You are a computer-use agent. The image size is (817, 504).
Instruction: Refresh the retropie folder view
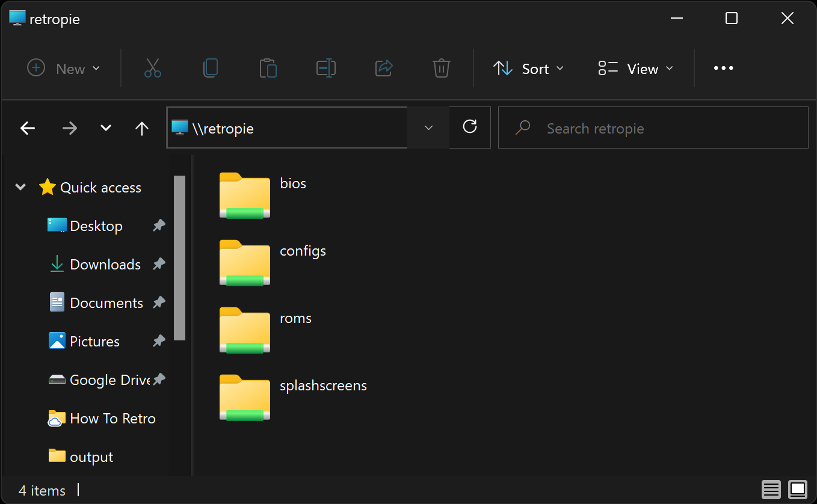pos(470,127)
